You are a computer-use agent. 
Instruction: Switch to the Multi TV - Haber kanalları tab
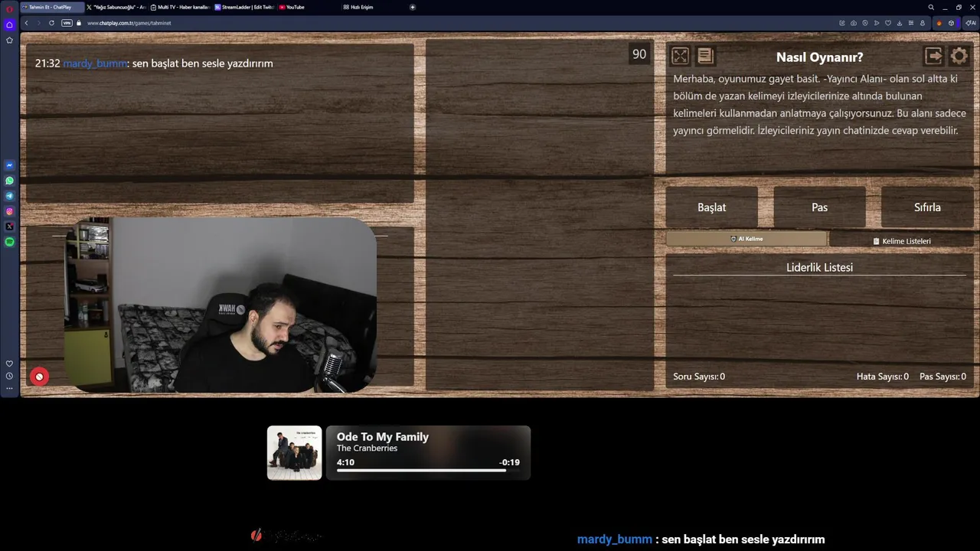tap(180, 7)
